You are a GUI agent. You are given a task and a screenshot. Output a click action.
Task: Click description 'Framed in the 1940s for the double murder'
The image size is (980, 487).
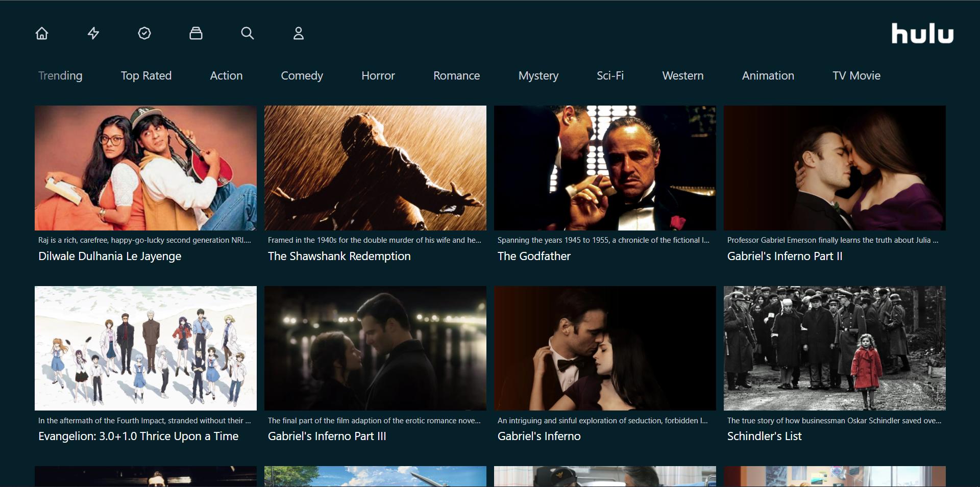click(374, 240)
